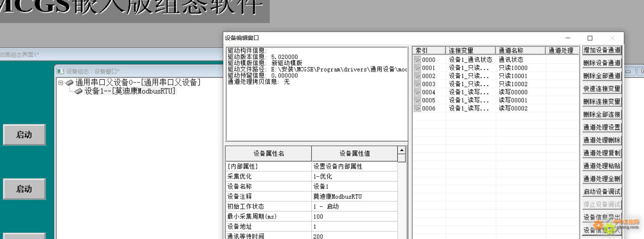
Task: Select channel name 只读10002
Action: coord(513,84)
